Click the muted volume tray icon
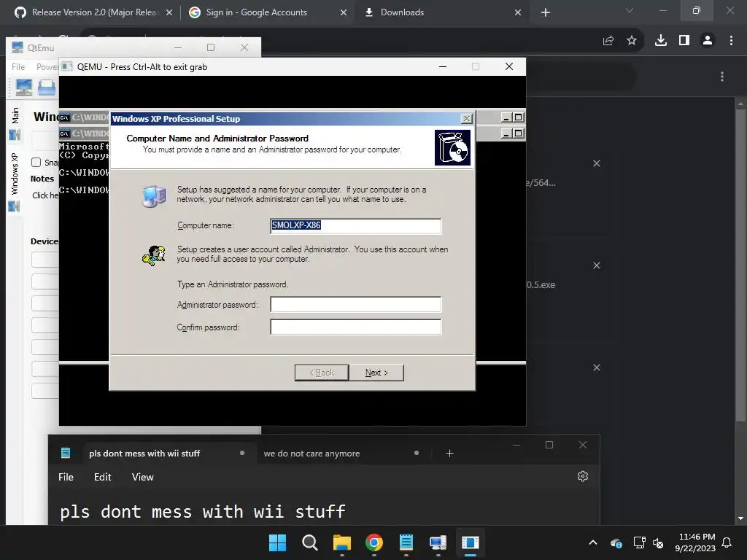 (x=658, y=542)
